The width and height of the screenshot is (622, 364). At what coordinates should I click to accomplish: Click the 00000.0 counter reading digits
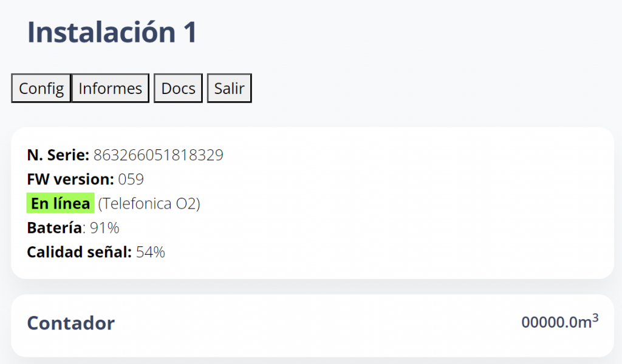click(x=549, y=323)
